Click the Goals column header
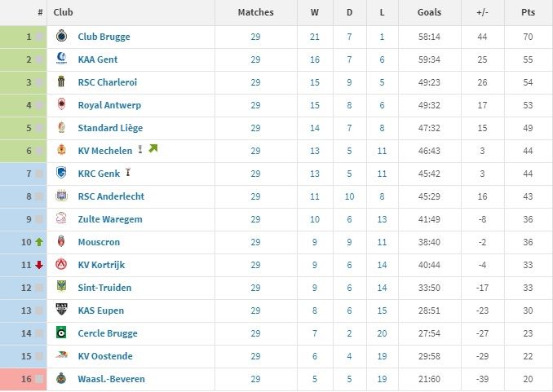This screenshot has height=392, width=553. click(429, 12)
